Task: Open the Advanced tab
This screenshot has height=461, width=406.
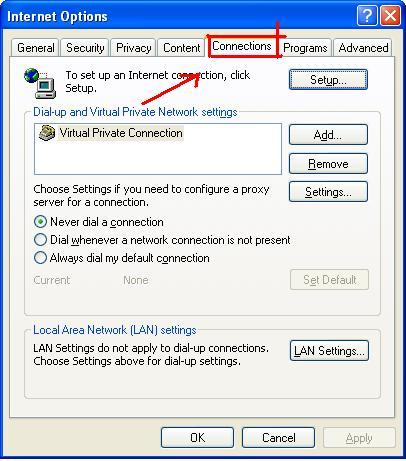Action: click(363, 48)
